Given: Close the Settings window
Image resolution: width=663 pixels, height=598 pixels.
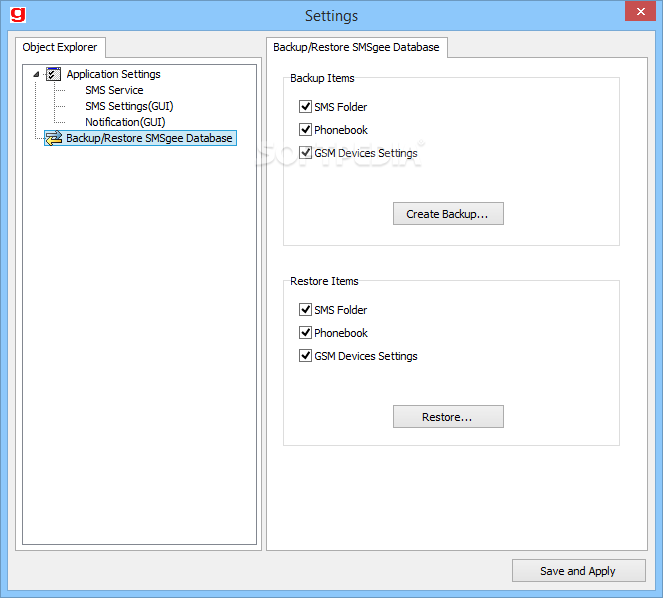Looking at the screenshot, I should pos(640,11).
